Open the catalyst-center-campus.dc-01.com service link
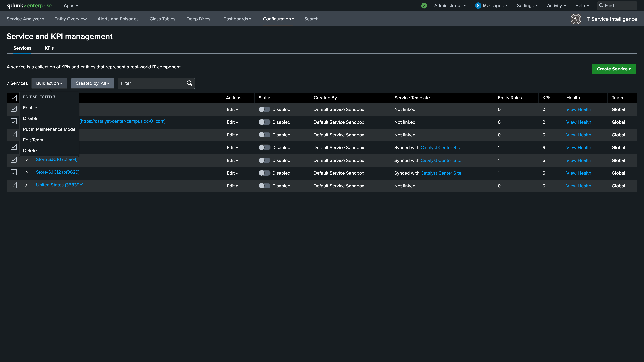 [122, 121]
